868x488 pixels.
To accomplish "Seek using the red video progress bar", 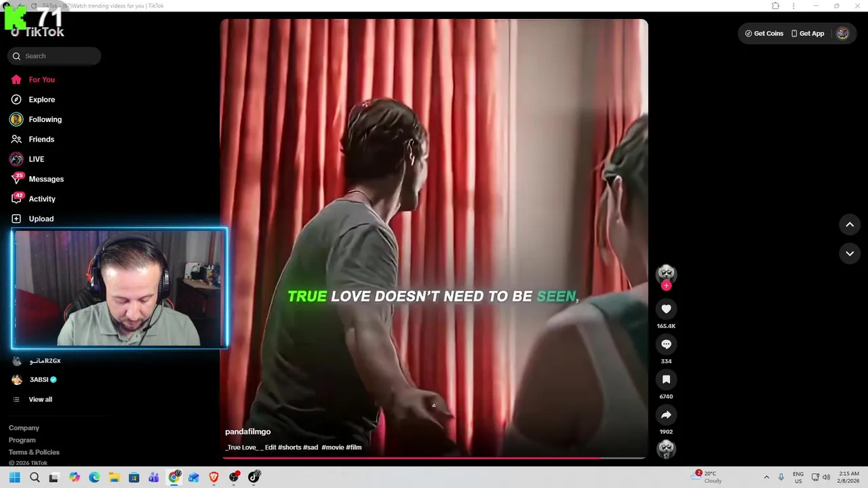I will click(x=434, y=457).
